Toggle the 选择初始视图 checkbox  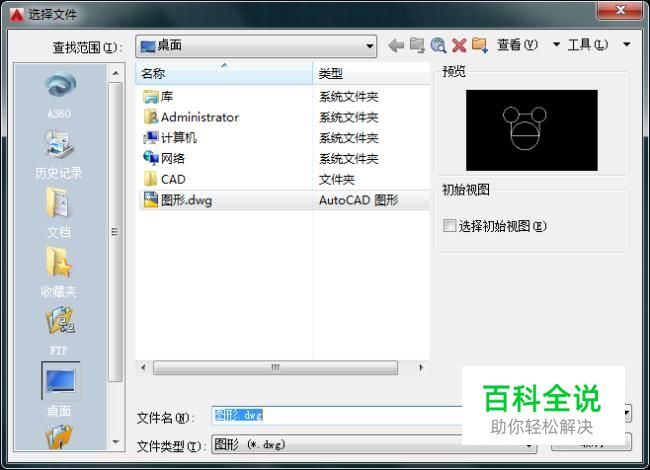(x=450, y=226)
